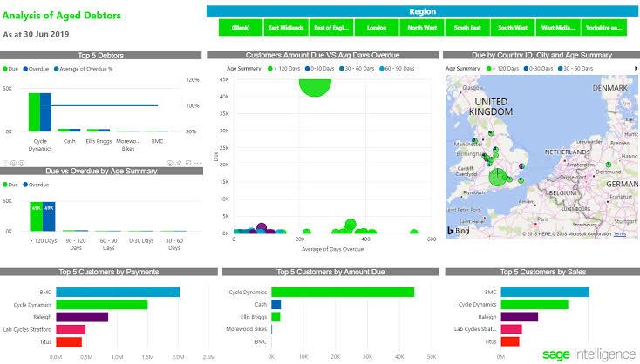
Task: Select 0-30 Days legend in scatter chart
Action: (320, 69)
